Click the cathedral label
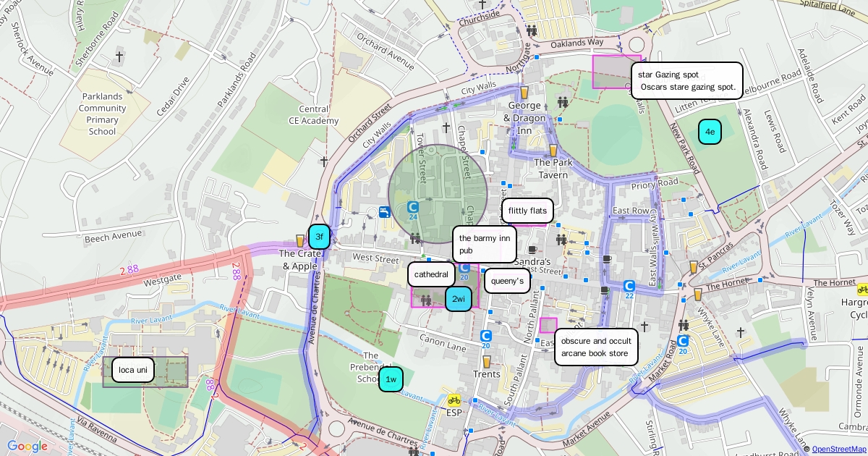 (x=432, y=274)
